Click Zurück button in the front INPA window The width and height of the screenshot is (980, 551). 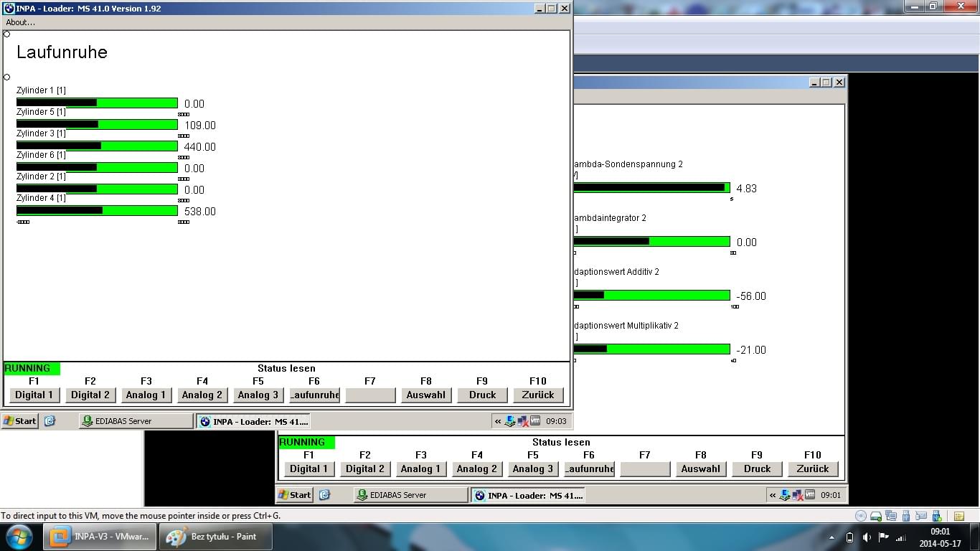tap(538, 395)
